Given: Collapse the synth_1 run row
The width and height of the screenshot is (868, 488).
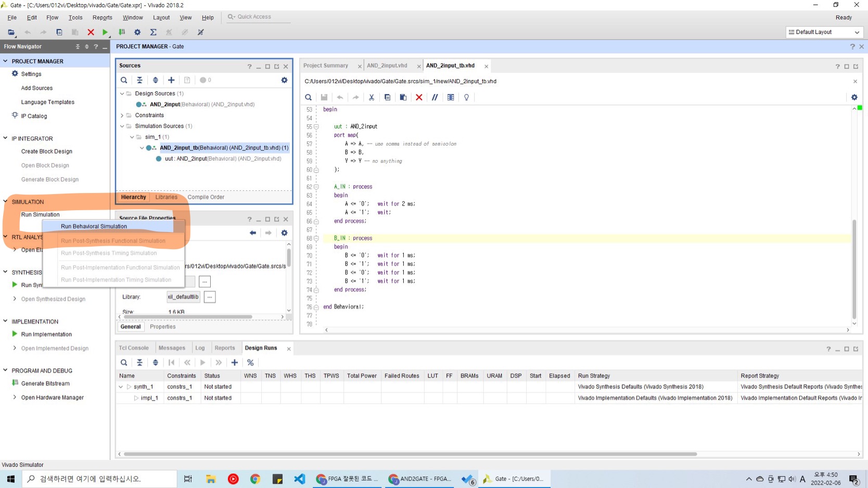Looking at the screenshot, I should tap(121, 387).
